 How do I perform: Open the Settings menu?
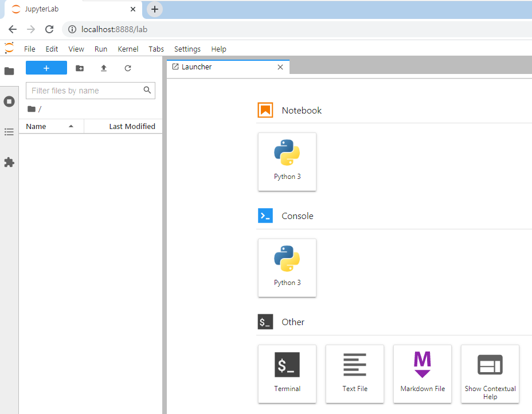tap(187, 49)
